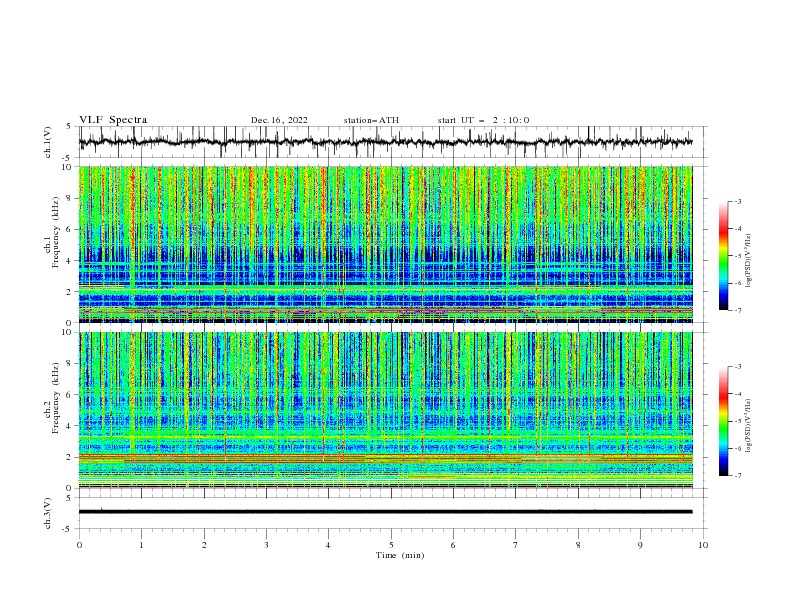792x612 pixels.
Task: Click the 9 minute tick on time axis
Action: (640, 545)
